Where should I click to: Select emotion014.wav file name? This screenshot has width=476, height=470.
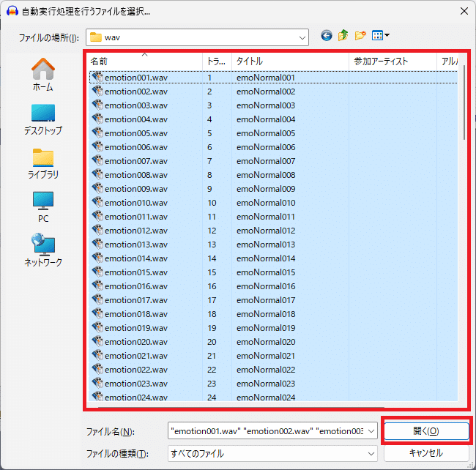coord(136,258)
